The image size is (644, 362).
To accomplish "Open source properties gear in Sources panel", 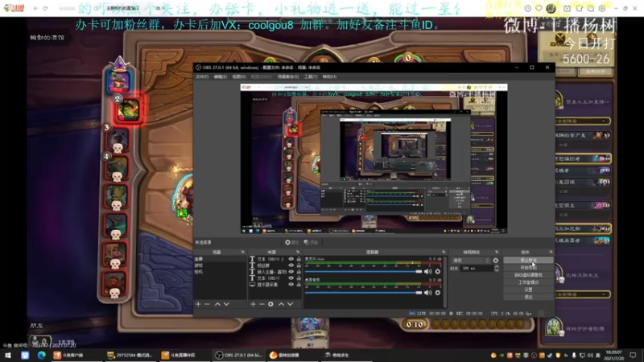I will (x=270, y=304).
